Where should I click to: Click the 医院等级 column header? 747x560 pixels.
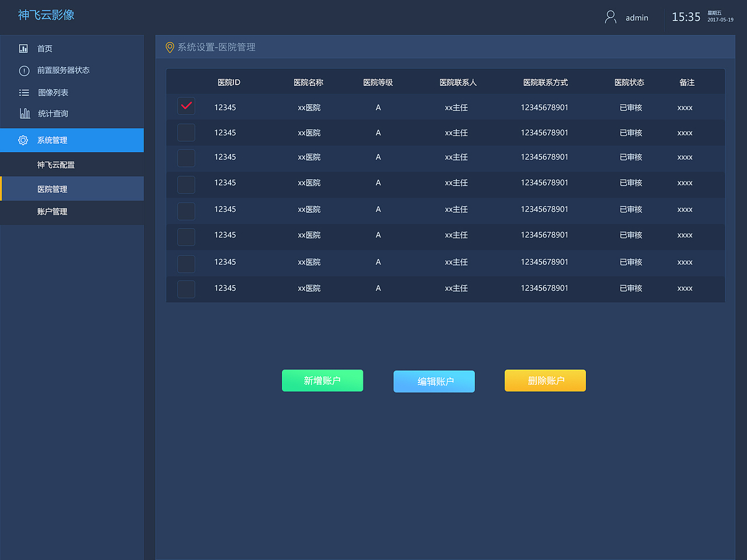(378, 82)
